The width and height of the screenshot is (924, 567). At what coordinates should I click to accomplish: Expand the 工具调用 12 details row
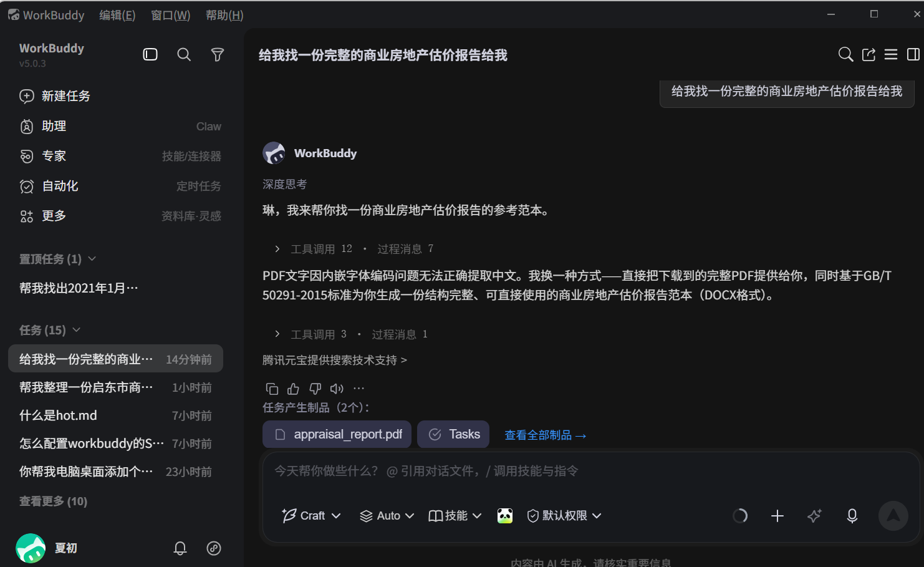point(354,249)
